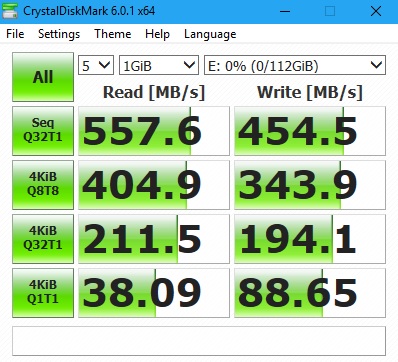Start the 4KiB Q1T1 test
The image size is (398, 362).
click(43, 293)
